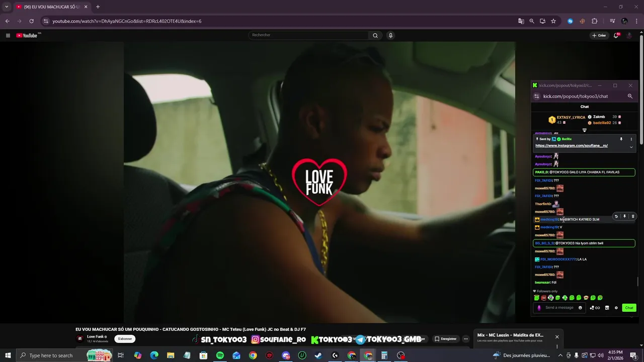
Task: Click the Google Translate page icon
Action: coord(521,21)
